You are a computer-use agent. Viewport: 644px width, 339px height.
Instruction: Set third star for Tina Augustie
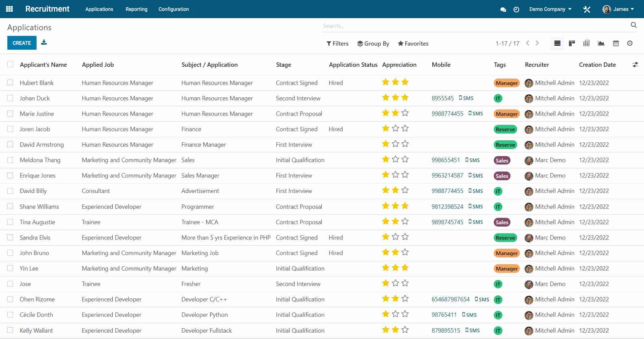coord(405,221)
